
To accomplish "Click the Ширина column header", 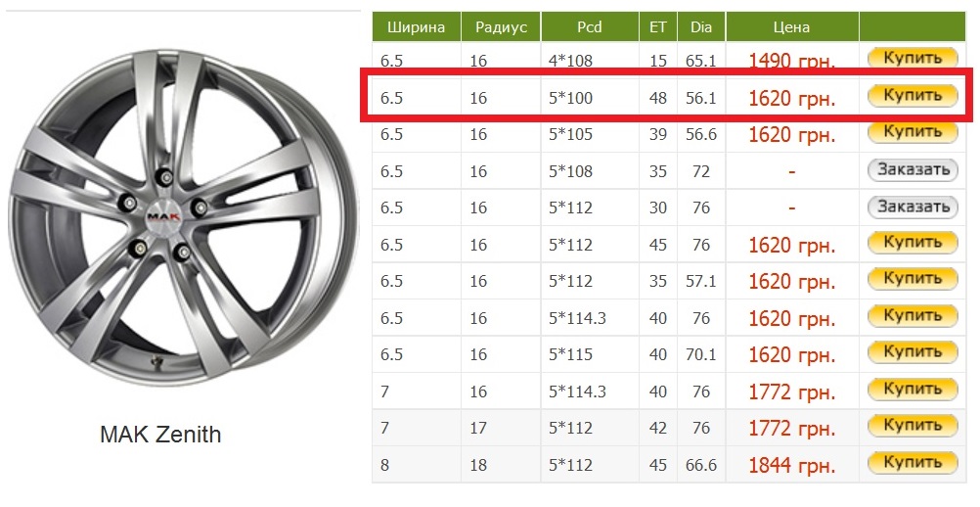I will click(416, 27).
